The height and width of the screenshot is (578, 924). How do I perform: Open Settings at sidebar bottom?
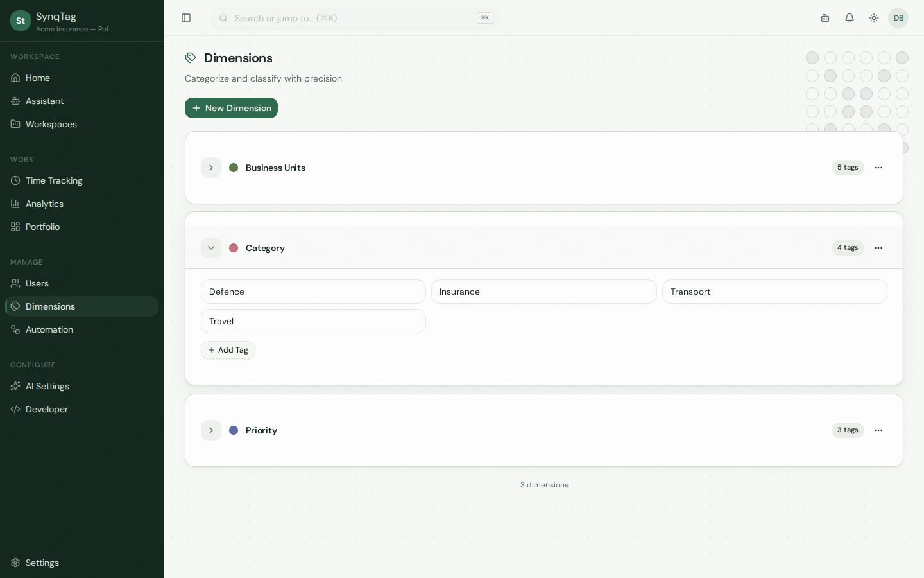point(81,563)
